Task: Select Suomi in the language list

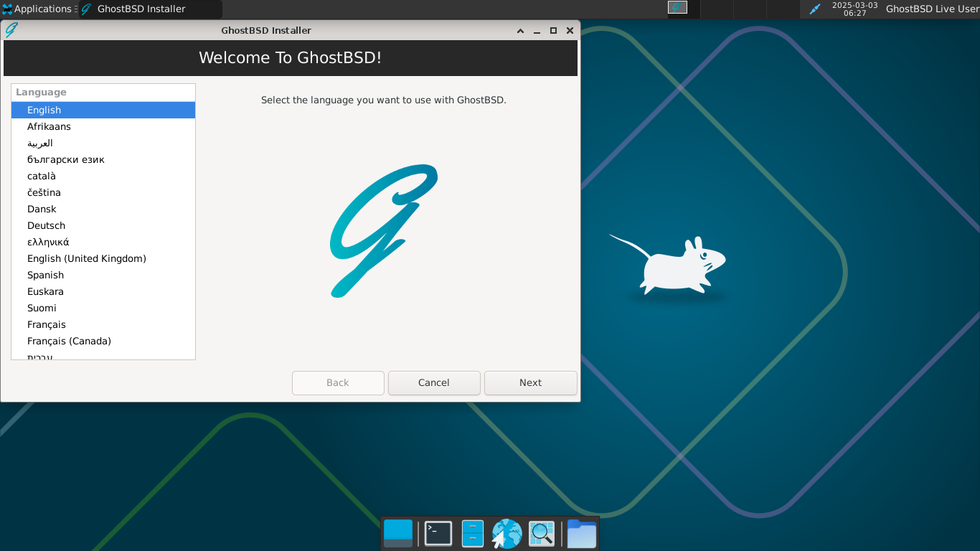Action: 103,308
